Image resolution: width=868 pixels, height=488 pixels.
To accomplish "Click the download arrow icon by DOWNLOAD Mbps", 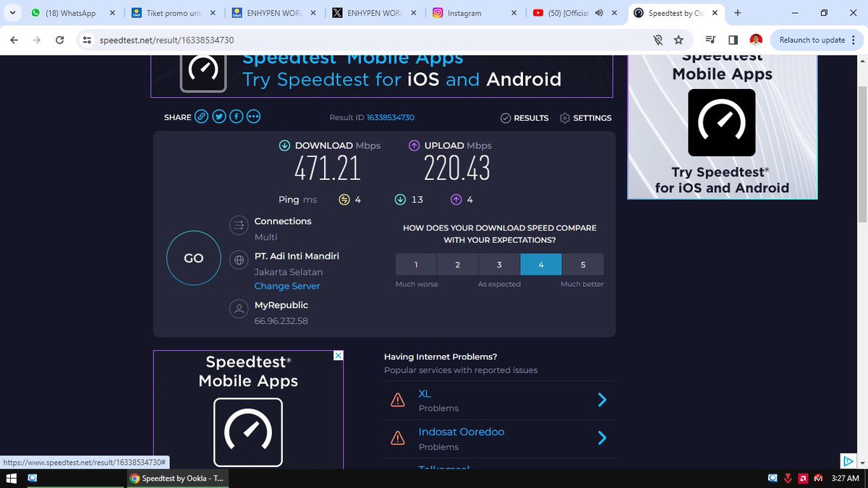I will (x=284, y=145).
